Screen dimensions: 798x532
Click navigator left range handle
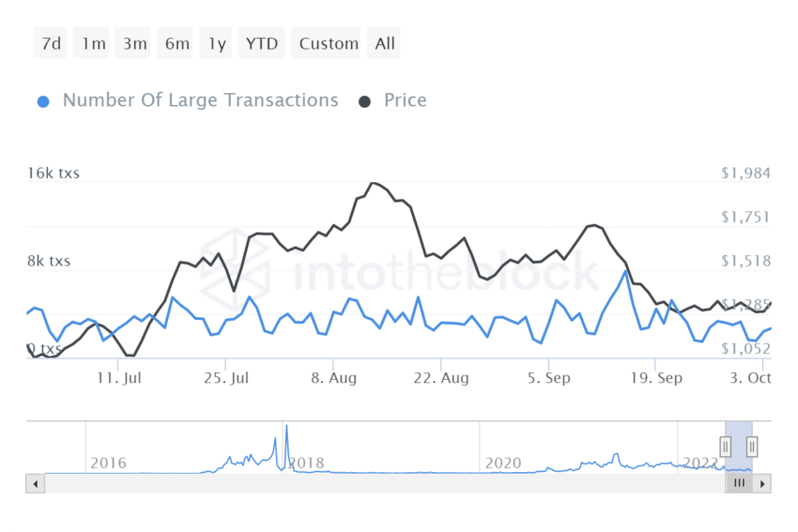pos(726,446)
